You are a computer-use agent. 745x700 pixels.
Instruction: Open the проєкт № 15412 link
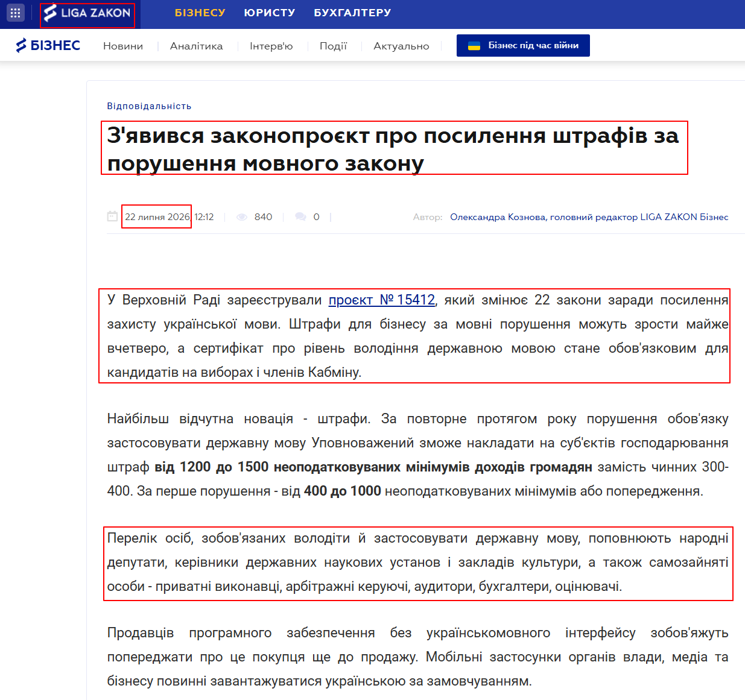tap(382, 300)
